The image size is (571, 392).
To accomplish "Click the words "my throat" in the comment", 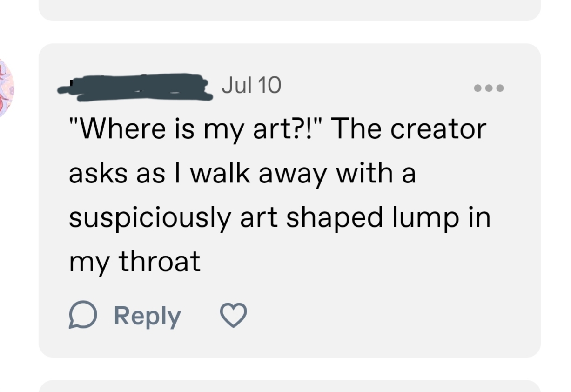I will [134, 262].
